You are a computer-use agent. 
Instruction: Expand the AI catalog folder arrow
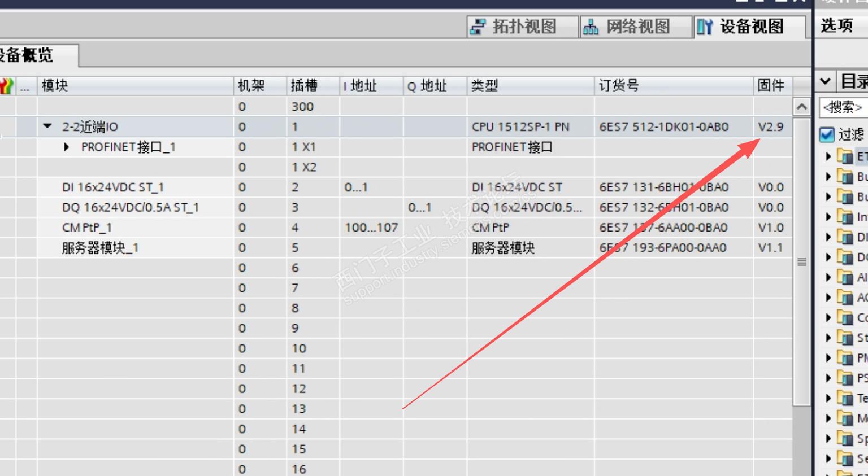(828, 277)
